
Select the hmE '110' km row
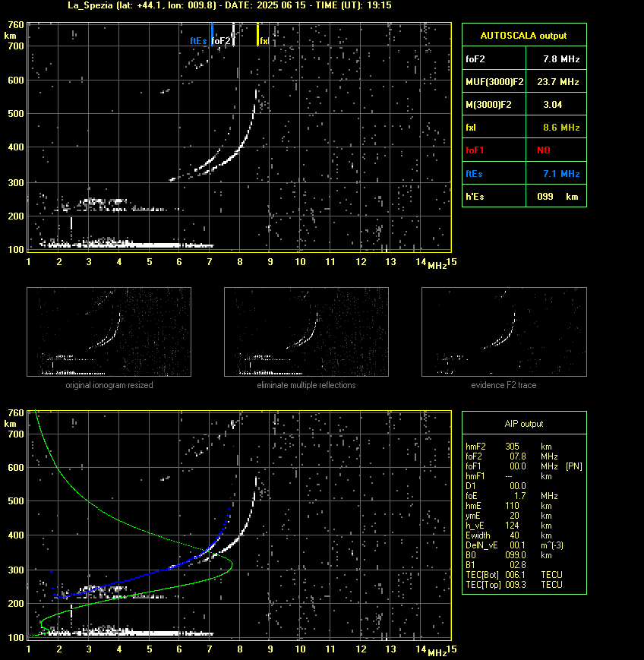[x=509, y=506]
